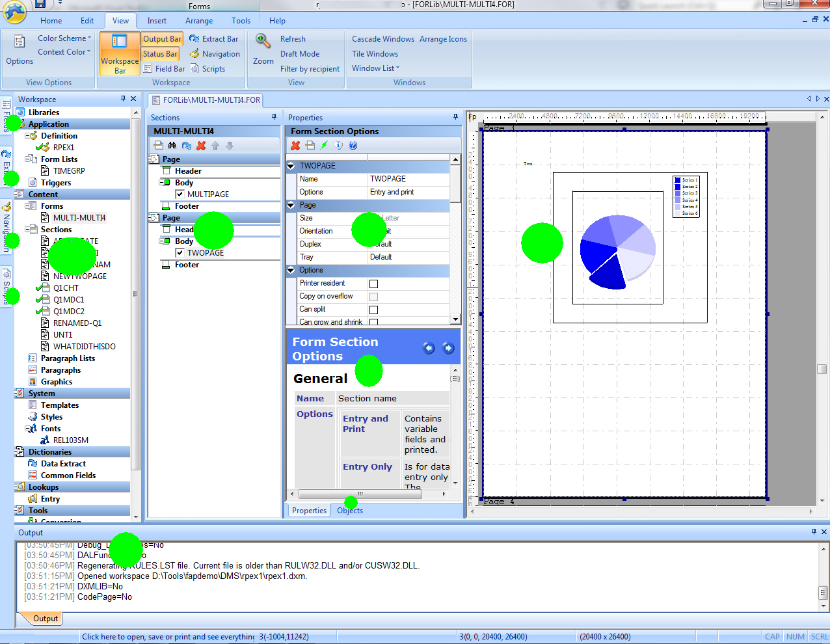
Task: Toggle the Output Bar
Action: pos(162,39)
